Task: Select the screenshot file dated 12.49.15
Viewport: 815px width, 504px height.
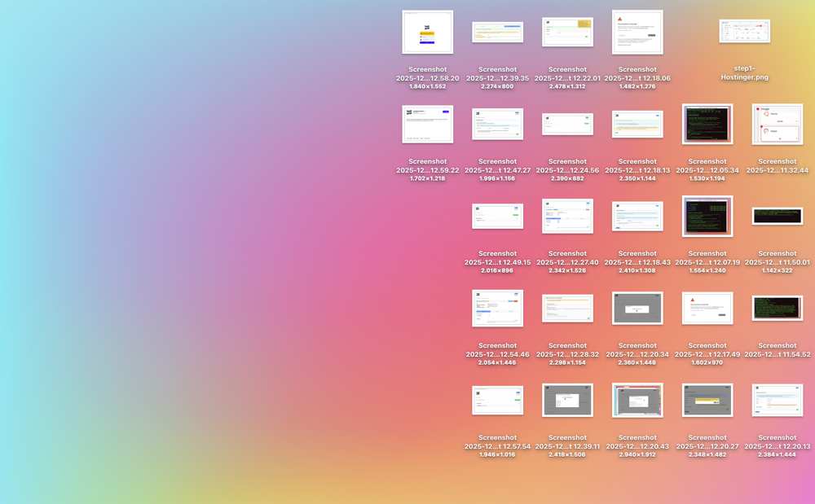Action: point(498,216)
